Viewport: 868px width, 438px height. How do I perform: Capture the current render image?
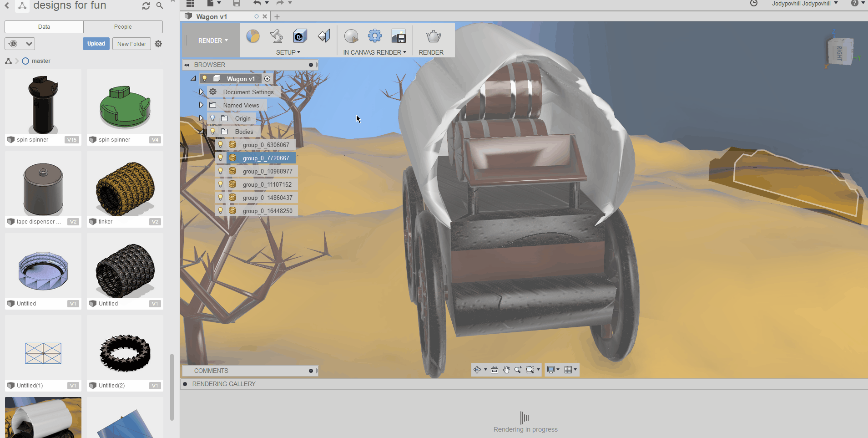(x=399, y=36)
